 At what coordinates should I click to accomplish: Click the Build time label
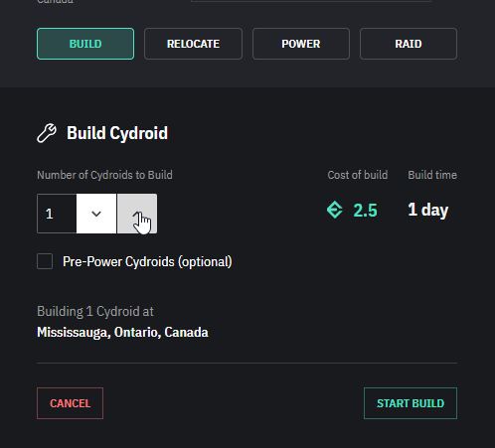coord(432,175)
